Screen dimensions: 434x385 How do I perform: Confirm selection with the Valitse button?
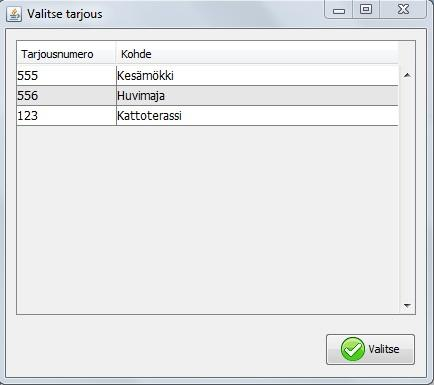point(370,349)
